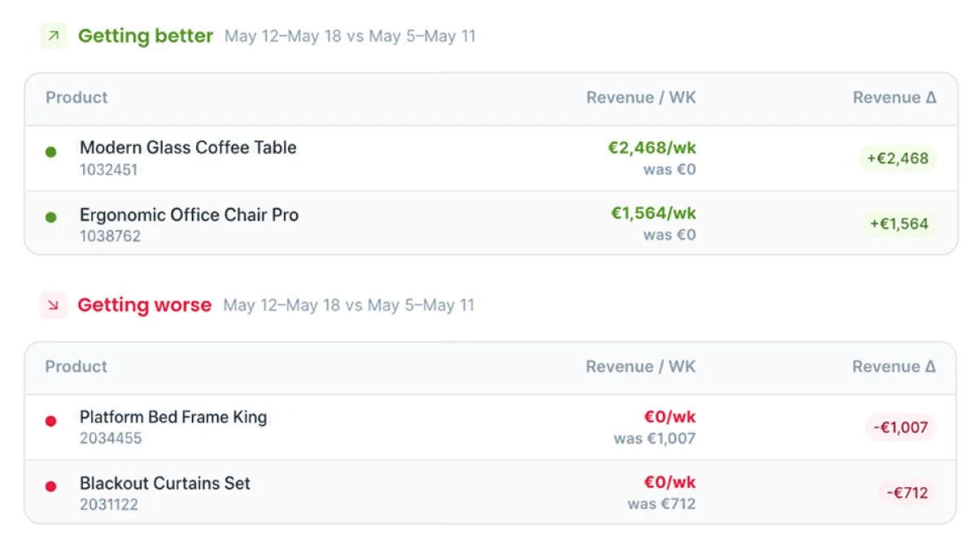The image size is (980, 550).
Task: Sort Getting worse table by Product column
Action: (x=76, y=366)
